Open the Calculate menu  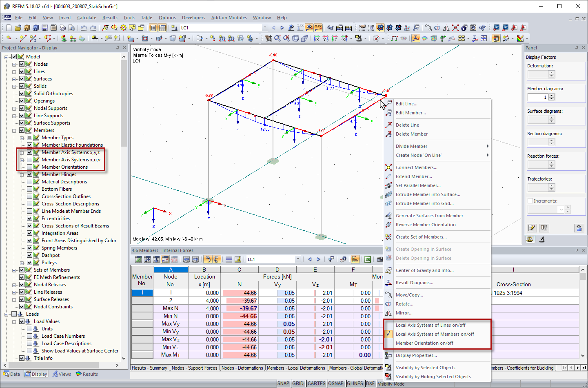87,18
